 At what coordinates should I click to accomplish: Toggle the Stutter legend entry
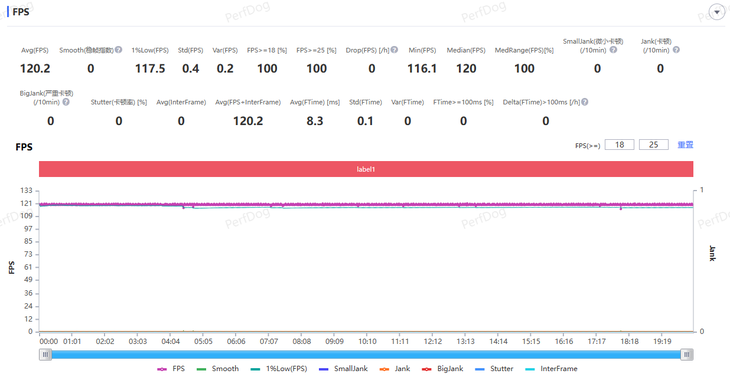tap(494, 369)
